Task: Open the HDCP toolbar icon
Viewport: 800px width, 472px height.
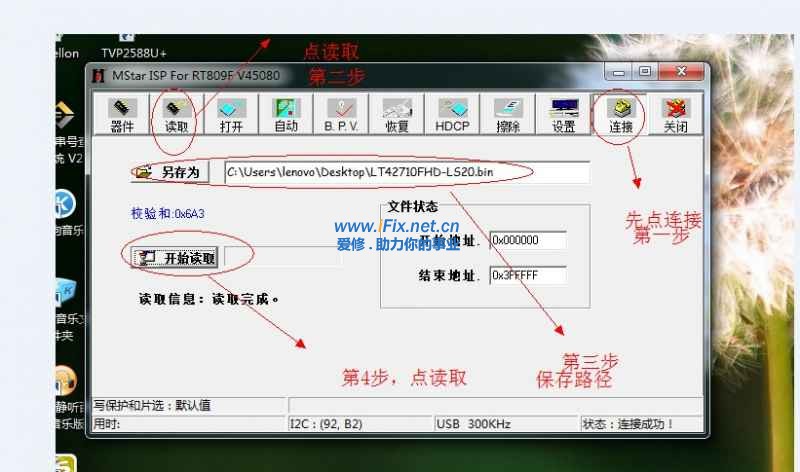Action: pyautogui.click(x=452, y=115)
